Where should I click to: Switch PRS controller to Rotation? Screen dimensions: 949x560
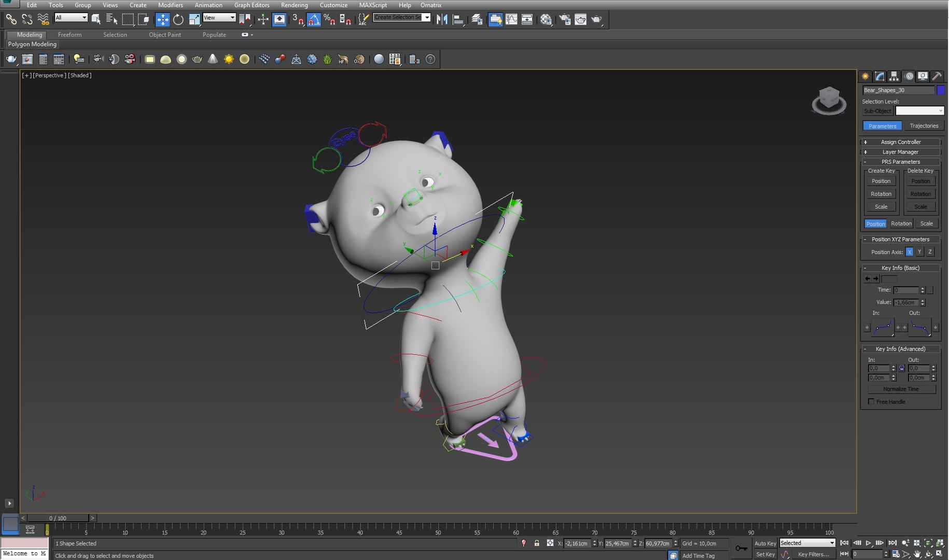[x=901, y=223]
